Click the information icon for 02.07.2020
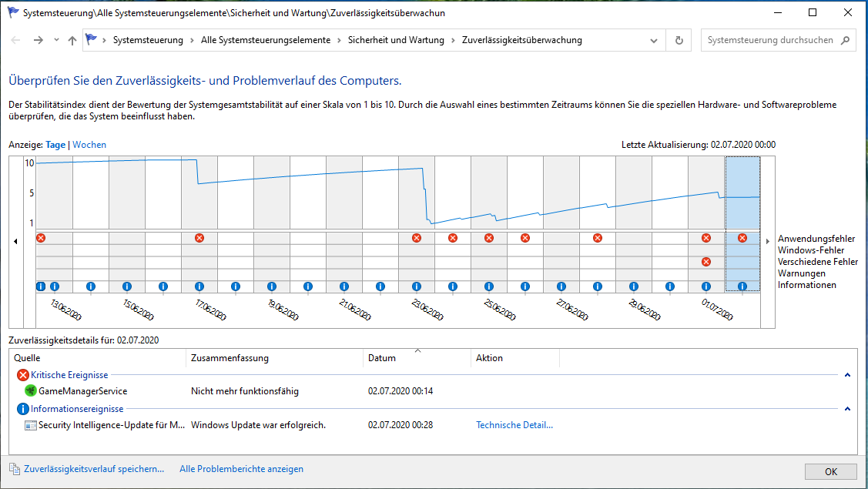The width and height of the screenshot is (868, 489). [x=742, y=286]
